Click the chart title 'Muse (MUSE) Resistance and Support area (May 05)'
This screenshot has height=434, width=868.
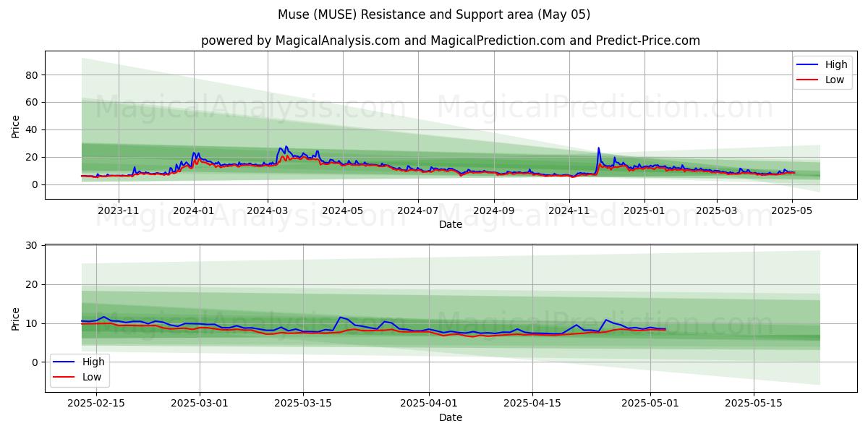pyautogui.click(x=434, y=14)
